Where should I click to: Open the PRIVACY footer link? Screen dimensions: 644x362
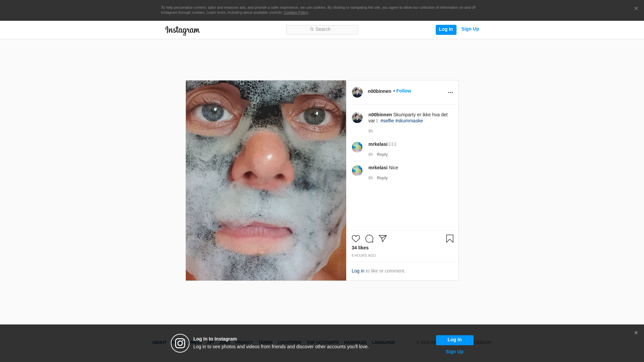[244, 343]
